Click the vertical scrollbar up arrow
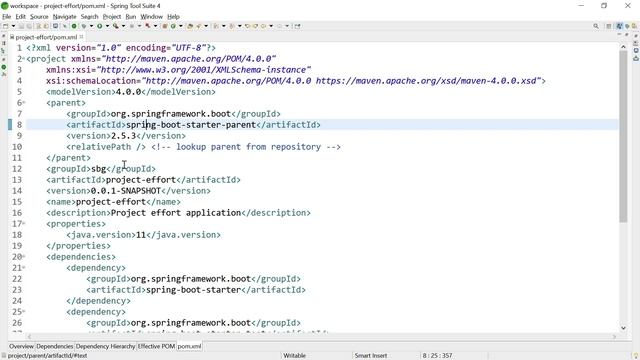This screenshot has height=360, width=640. pos(623,47)
